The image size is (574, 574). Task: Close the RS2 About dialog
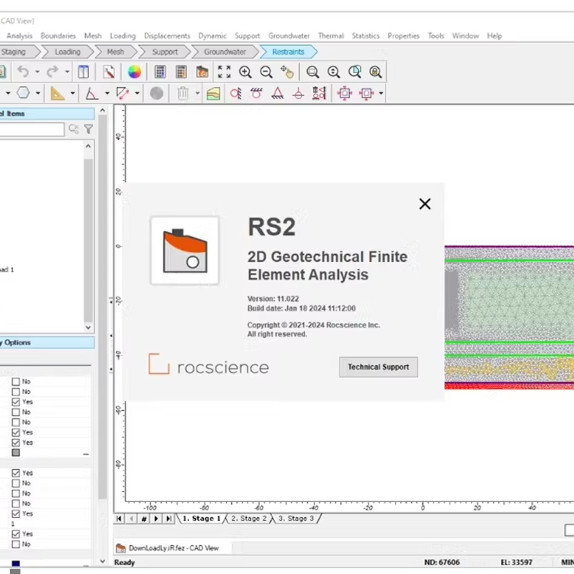pyautogui.click(x=425, y=204)
